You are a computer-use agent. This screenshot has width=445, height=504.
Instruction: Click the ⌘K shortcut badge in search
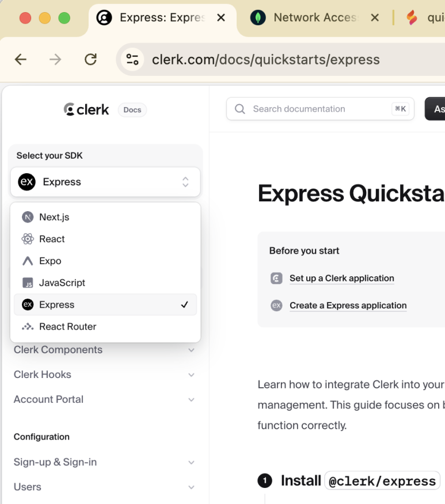[400, 109]
